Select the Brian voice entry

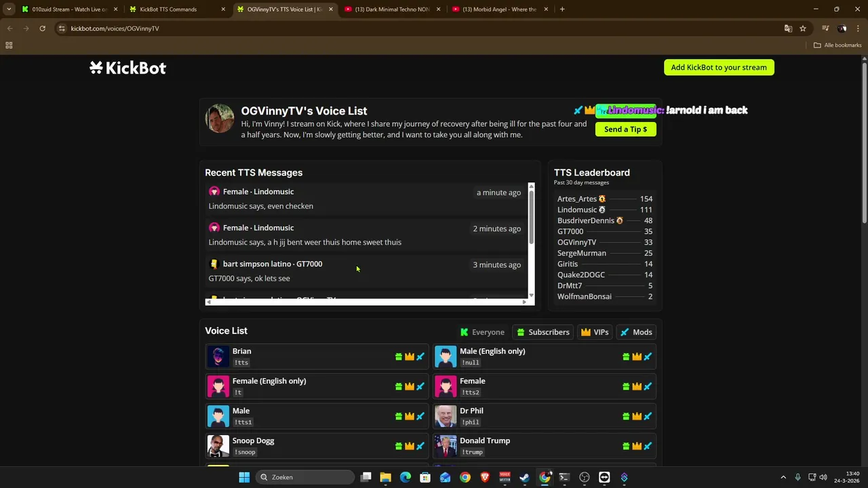tap(317, 357)
